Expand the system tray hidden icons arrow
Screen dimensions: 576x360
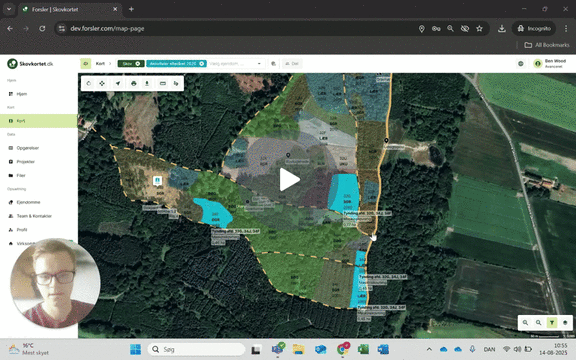[x=429, y=349]
